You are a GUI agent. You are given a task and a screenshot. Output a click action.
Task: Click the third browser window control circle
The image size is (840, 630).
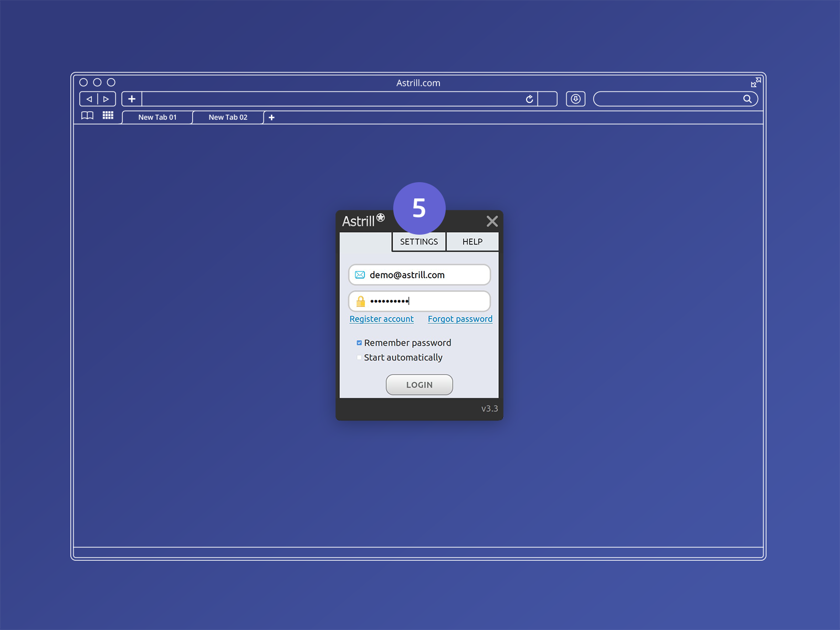[111, 82]
